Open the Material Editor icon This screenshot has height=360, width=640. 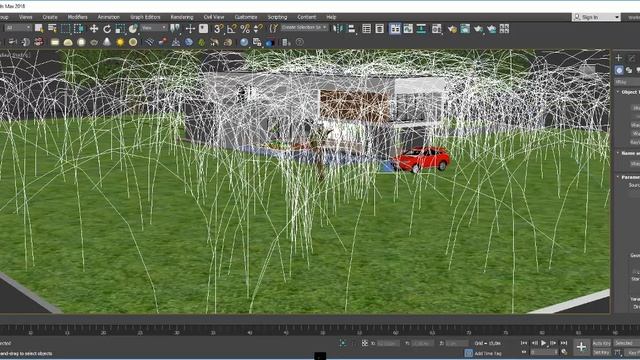pyautogui.click(x=436, y=29)
